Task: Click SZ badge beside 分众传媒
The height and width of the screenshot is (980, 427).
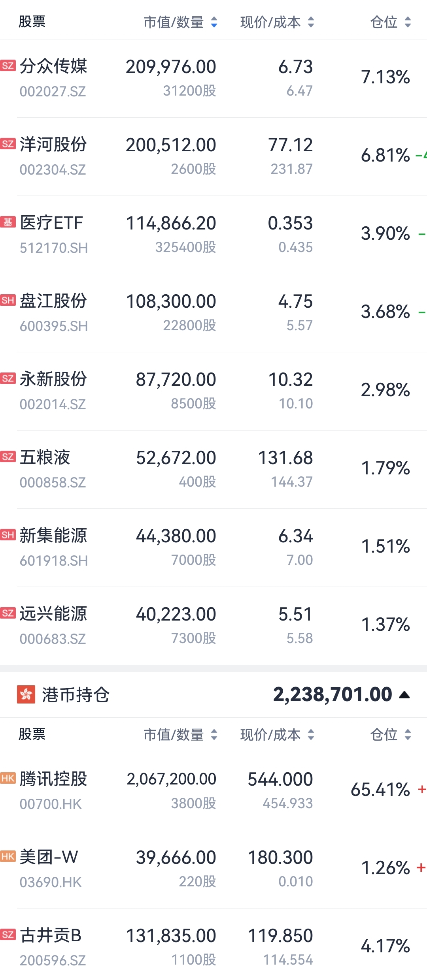Action: (8, 65)
